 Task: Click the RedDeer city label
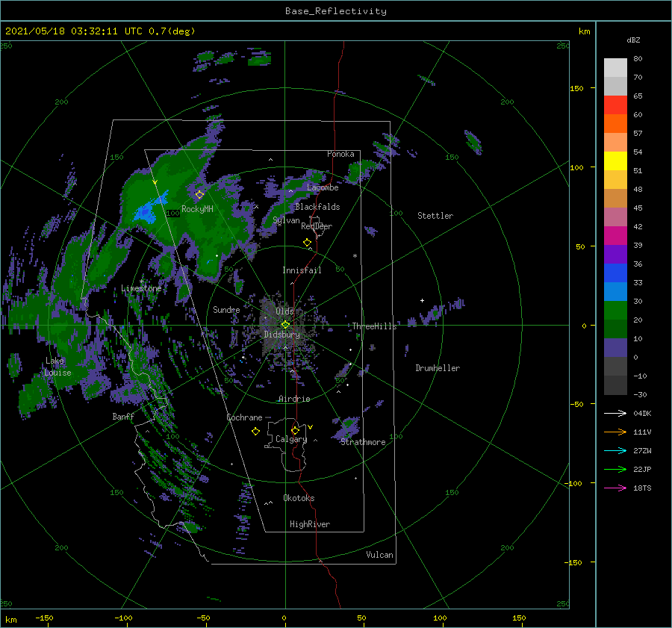click(x=317, y=226)
